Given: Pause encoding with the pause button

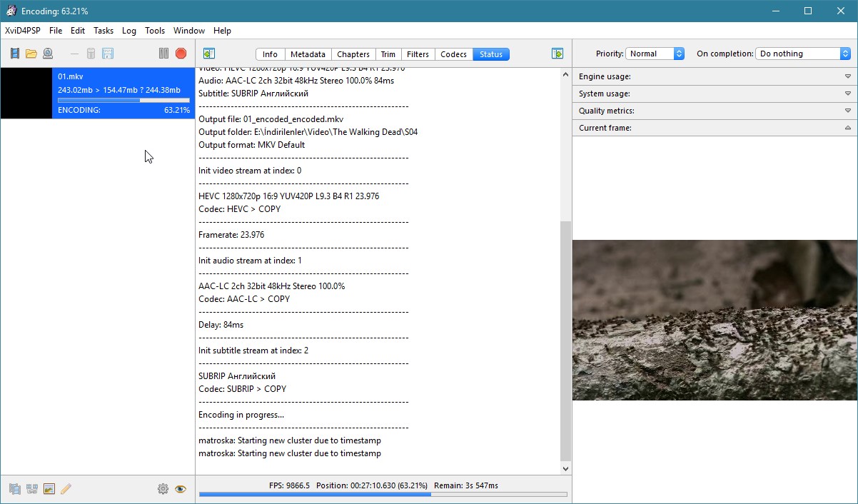Looking at the screenshot, I should click(163, 54).
